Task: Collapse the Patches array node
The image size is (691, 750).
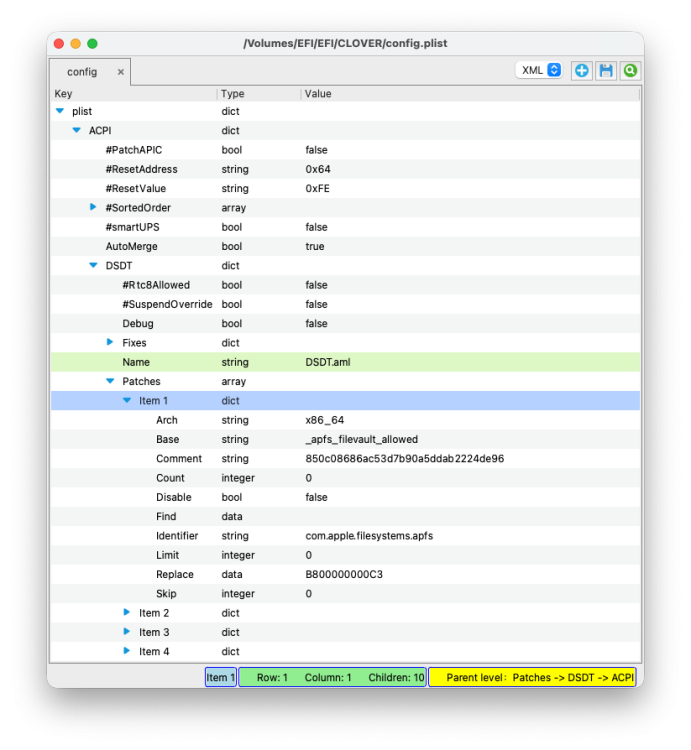Action: [110, 381]
